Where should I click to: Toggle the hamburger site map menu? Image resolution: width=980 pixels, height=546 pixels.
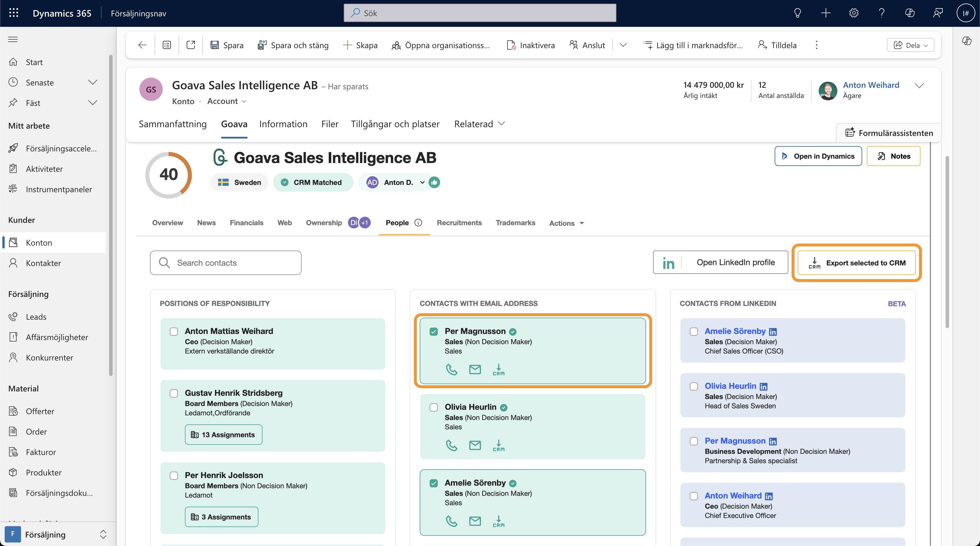pyautogui.click(x=13, y=39)
